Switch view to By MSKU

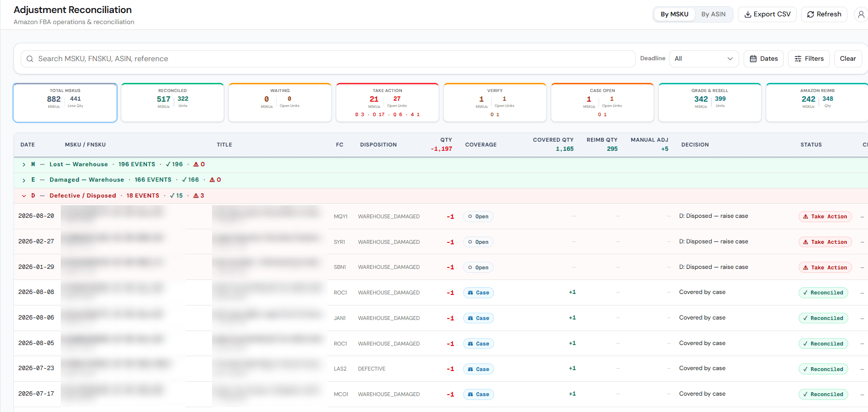pos(674,14)
